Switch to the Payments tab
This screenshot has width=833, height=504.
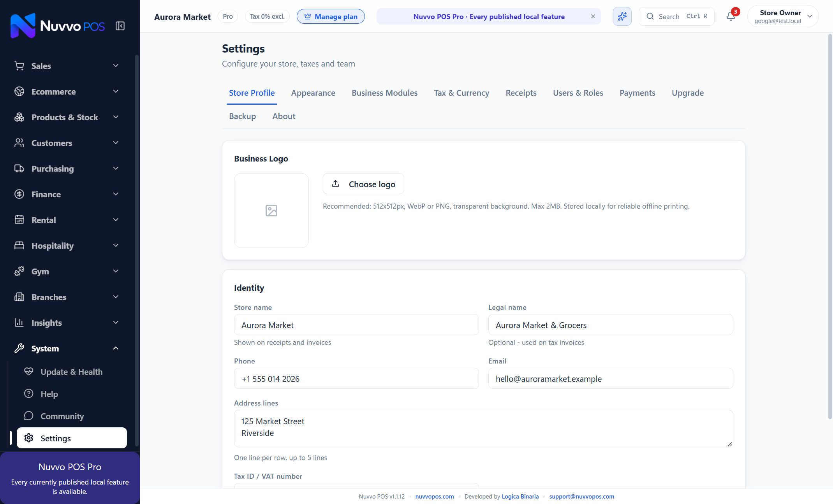click(638, 93)
